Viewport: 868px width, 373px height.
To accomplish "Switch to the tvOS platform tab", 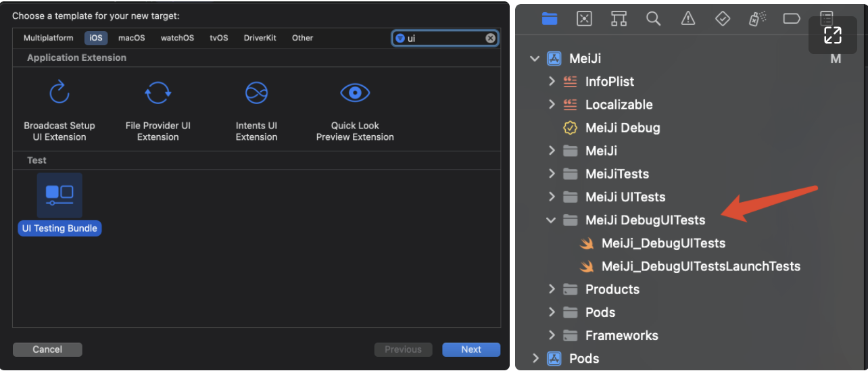I will point(219,38).
